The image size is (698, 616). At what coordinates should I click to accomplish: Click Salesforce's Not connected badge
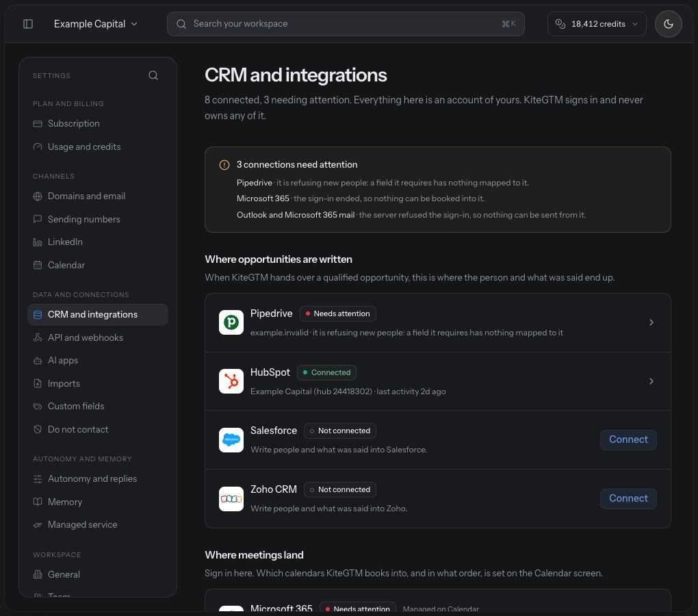click(x=340, y=431)
